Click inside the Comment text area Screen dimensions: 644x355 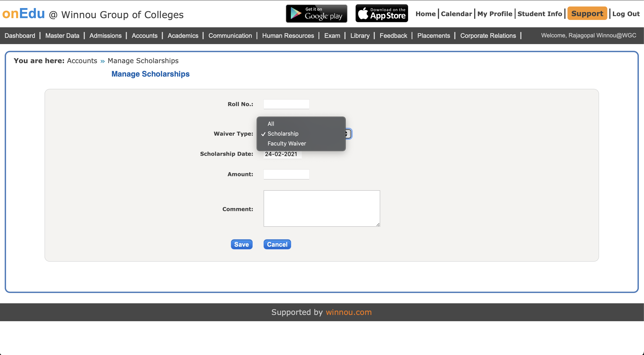tap(322, 208)
